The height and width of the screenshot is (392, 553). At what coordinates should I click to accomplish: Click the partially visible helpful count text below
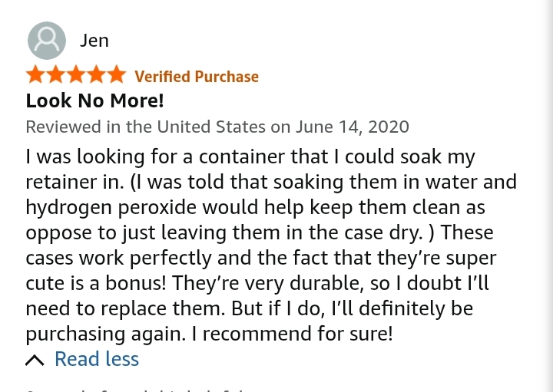click(x=136, y=390)
